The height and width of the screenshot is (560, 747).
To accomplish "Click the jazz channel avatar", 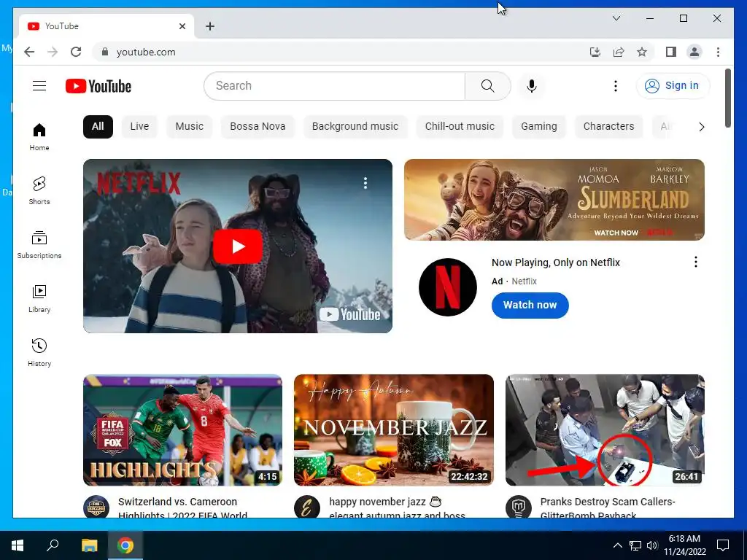I will coord(307,507).
